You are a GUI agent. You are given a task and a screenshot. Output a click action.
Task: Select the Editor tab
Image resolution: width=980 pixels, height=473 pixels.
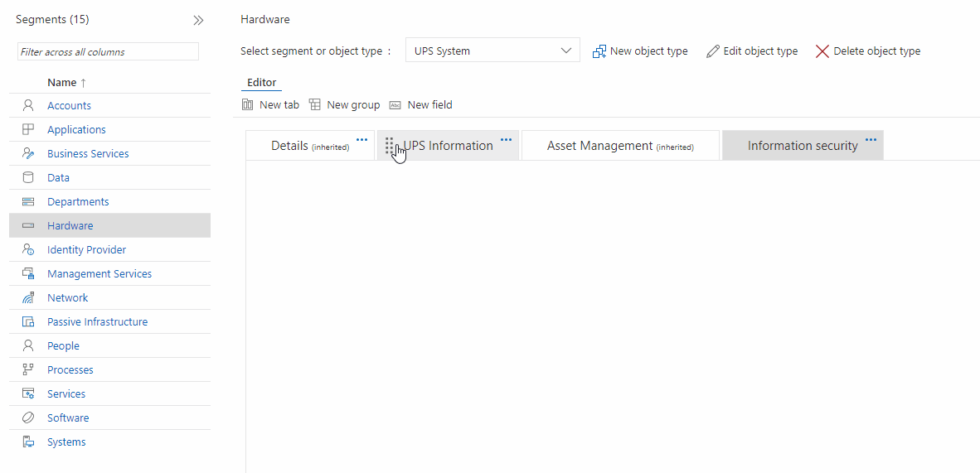261,83
